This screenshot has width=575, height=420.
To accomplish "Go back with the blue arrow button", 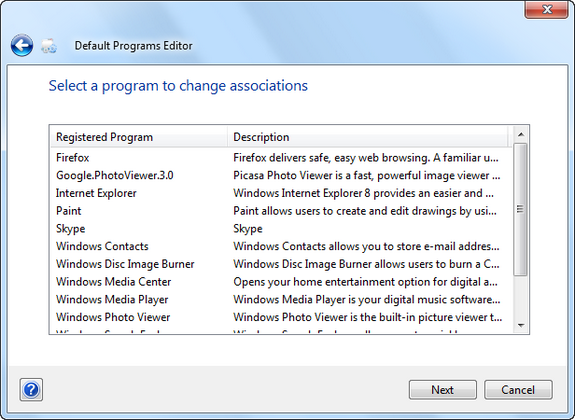I will pos(22,45).
